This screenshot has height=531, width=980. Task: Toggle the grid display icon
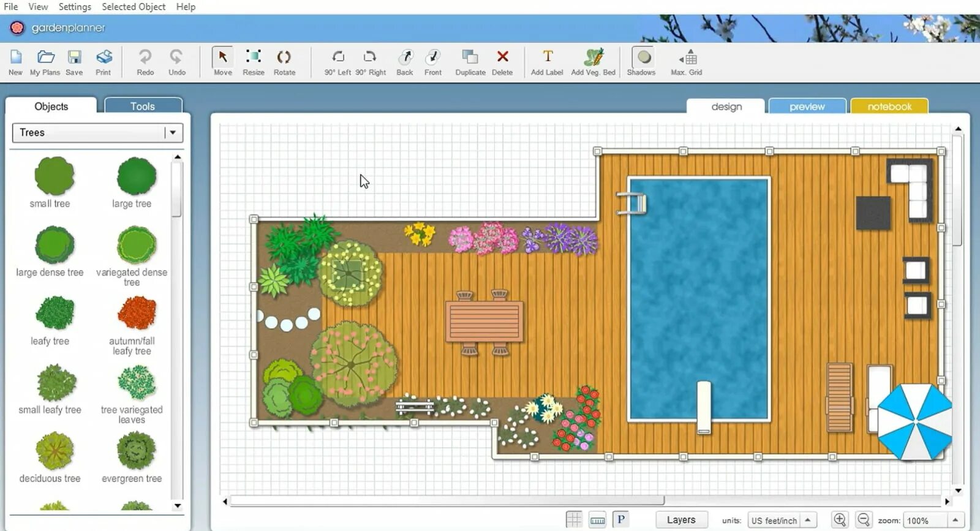point(574,520)
